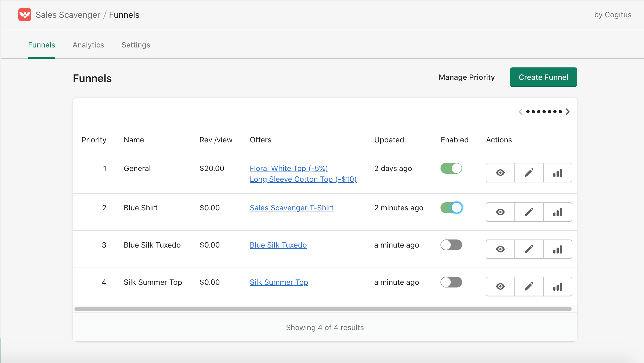The image size is (644, 363).
Task: Open the Settings tab
Action: (136, 45)
